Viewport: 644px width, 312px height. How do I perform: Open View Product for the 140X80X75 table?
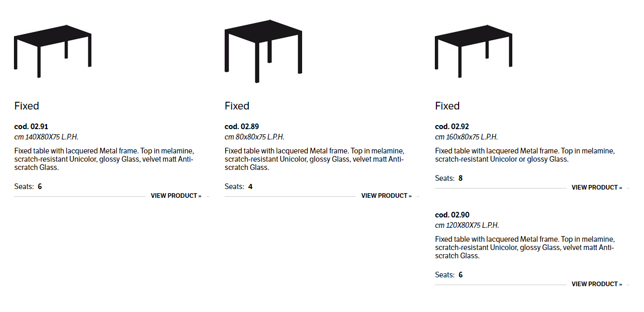(x=176, y=196)
